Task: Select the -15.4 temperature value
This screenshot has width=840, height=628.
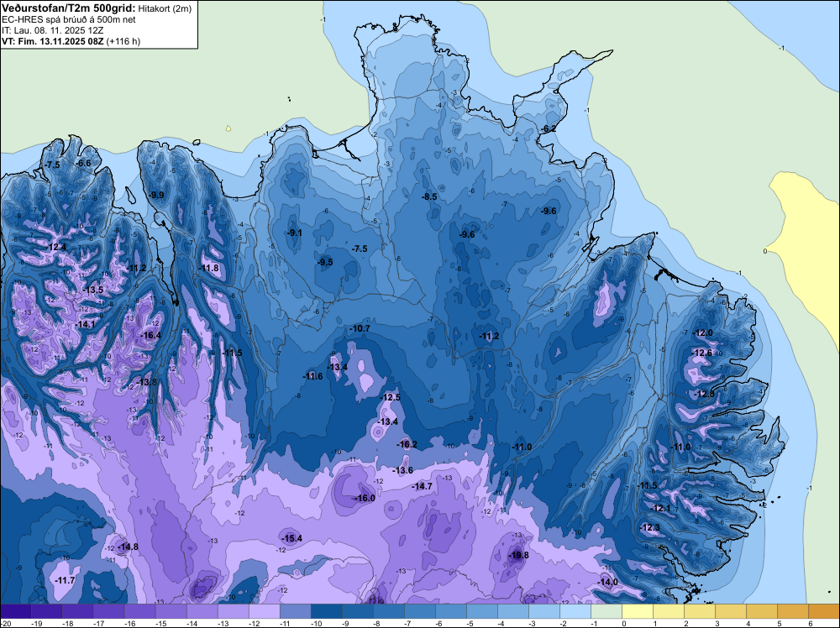Action: click(x=291, y=538)
